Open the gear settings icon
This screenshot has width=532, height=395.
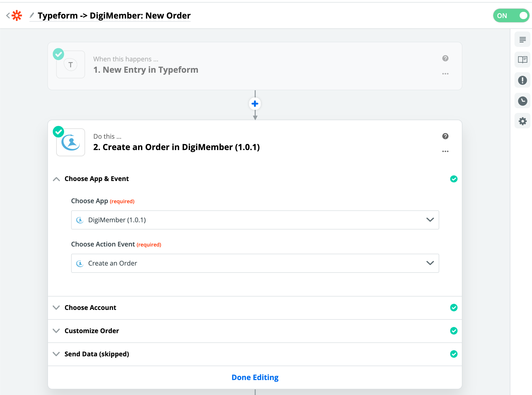(522, 121)
